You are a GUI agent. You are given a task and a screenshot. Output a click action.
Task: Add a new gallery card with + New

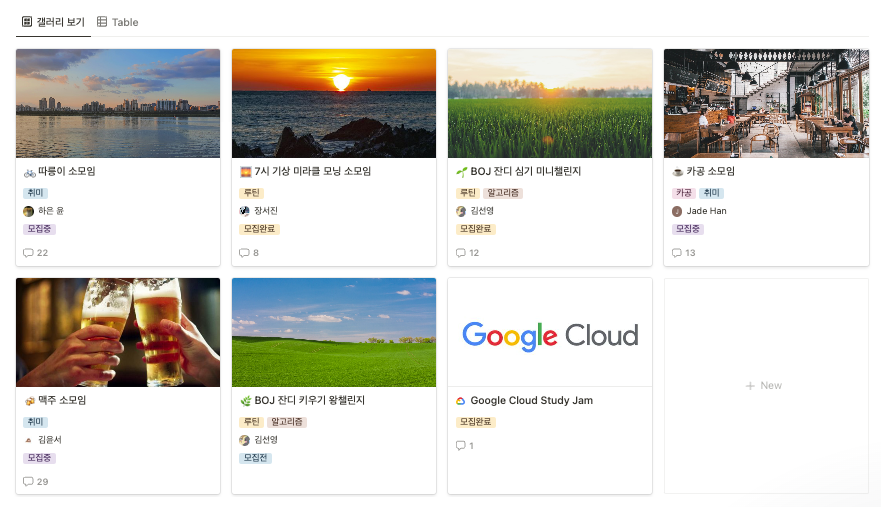(x=764, y=386)
